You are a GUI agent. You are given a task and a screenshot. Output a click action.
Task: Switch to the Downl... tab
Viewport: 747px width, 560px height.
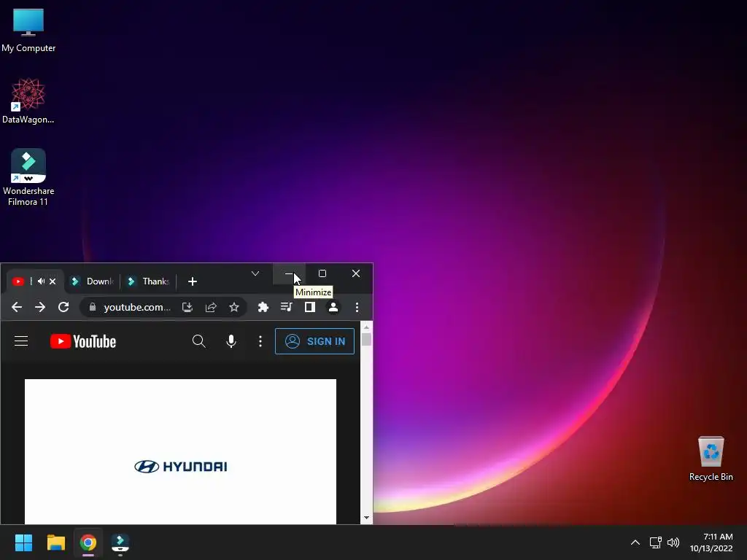93,281
